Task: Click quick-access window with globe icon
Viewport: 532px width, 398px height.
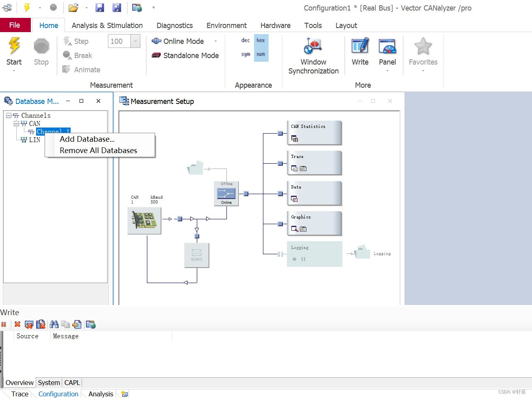Action: [137, 7]
